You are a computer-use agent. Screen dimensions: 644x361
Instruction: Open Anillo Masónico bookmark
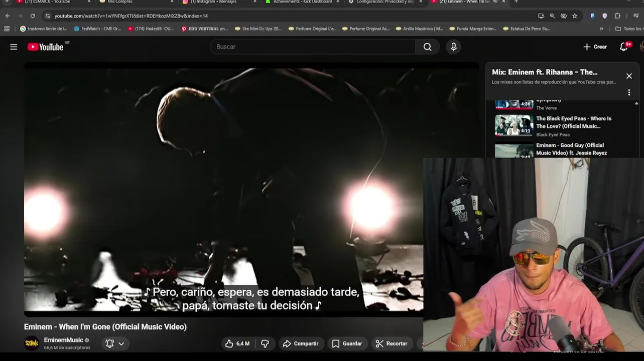coord(419,29)
